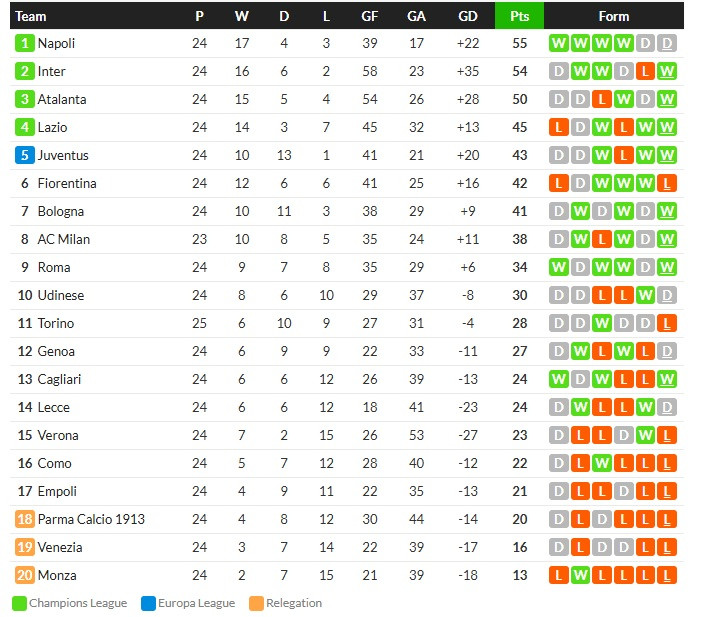This screenshot has height=617, width=708.
Task: Click Lazio's first orange L form badge
Action: click(559, 127)
